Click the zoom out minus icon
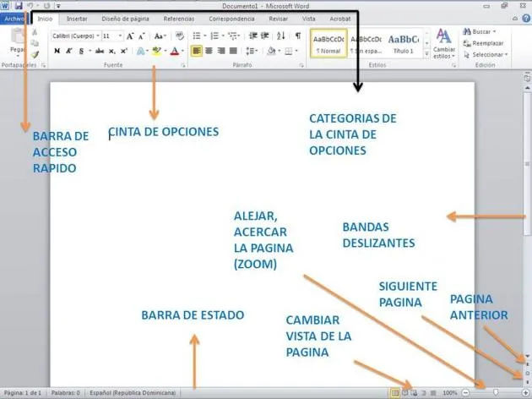This screenshot has height=399, width=532. [465, 393]
